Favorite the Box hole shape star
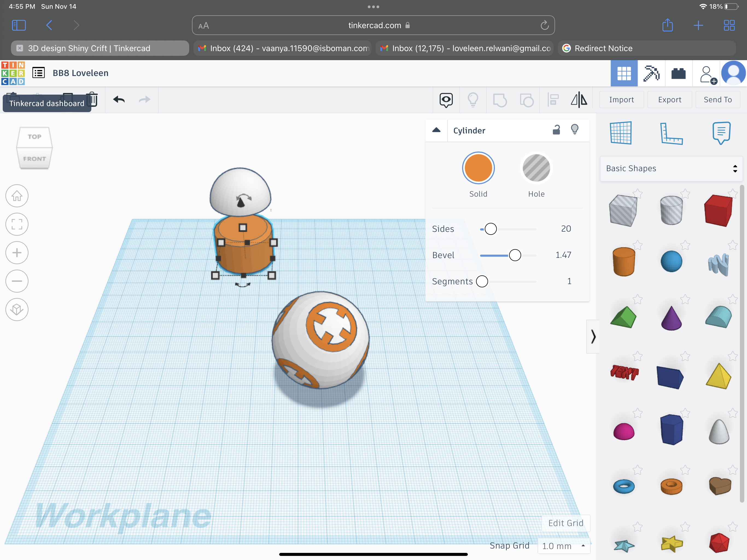The width and height of the screenshot is (747, 560). 637,194
